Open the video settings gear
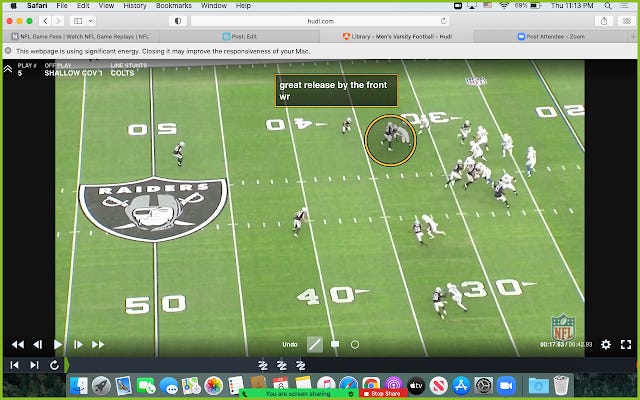Screen dimensions: 640x400 [606, 344]
